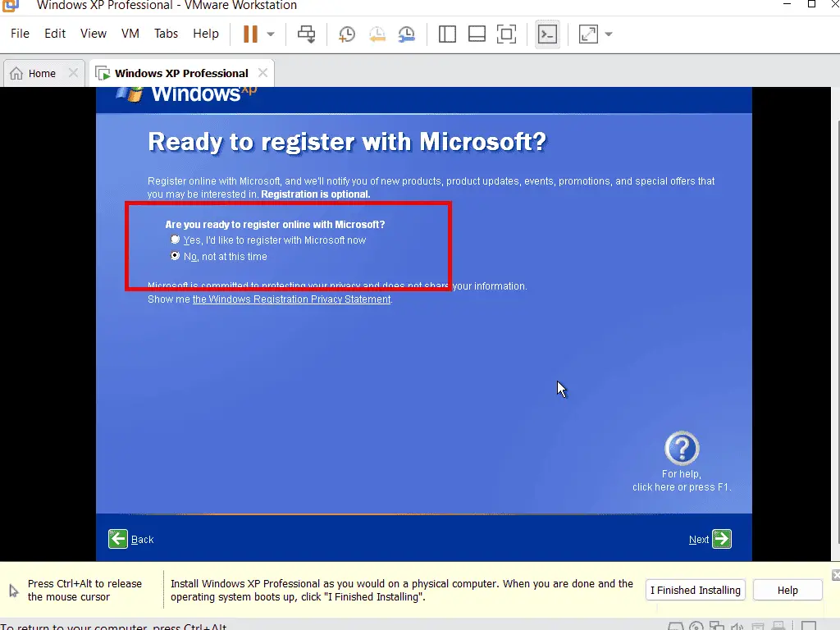840x630 pixels.
Task: Click the I Finished Installing button
Action: 696,591
